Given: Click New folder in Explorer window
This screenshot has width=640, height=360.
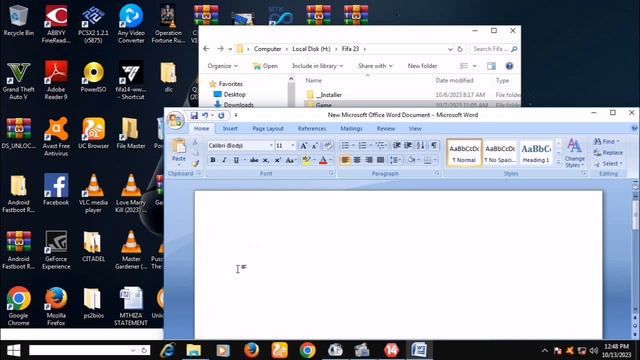Looking at the screenshot, I should (x=422, y=66).
